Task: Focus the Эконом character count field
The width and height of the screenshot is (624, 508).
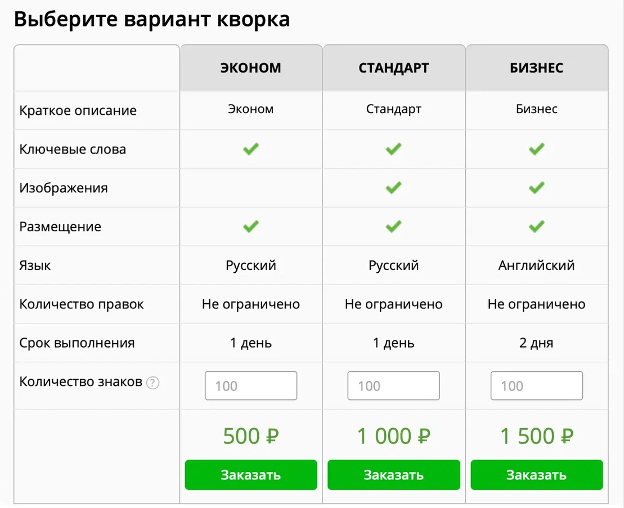Action: pos(251,386)
